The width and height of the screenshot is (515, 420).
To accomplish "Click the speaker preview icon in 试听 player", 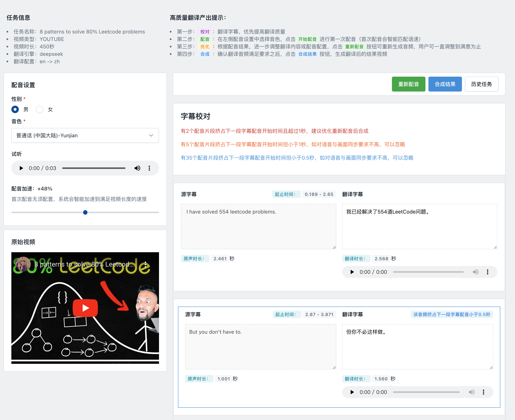I will pos(137,168).
